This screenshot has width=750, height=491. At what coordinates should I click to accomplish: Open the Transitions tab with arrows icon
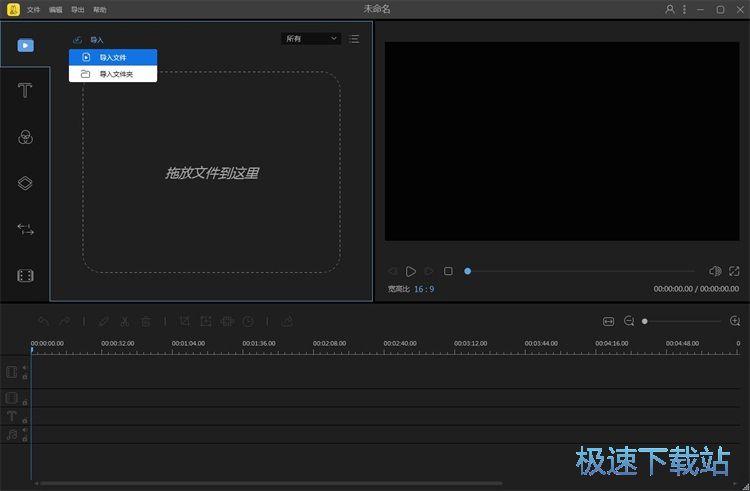click(25, 229)
